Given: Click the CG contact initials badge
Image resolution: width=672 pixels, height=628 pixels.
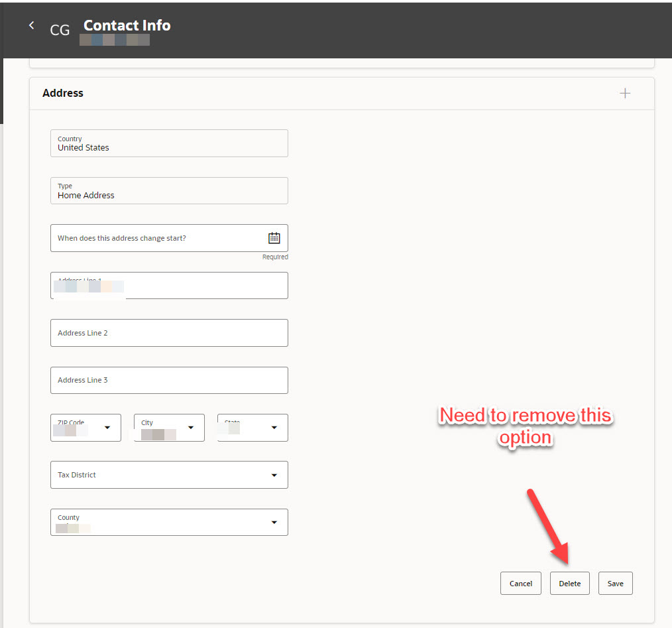Looking at the screenshot, I should click(59, 29).
